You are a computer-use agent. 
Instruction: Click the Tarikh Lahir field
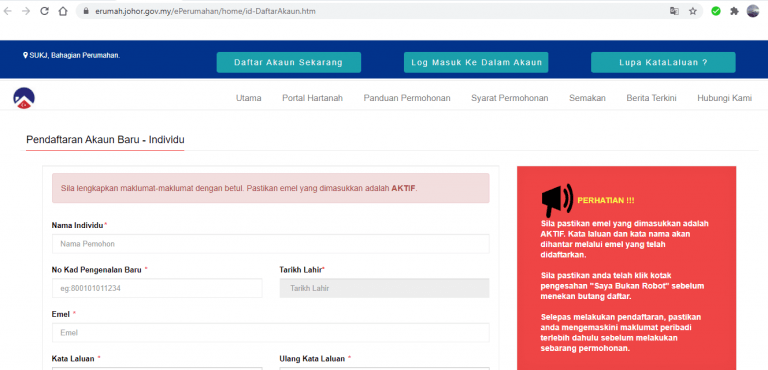coord(384,288)
